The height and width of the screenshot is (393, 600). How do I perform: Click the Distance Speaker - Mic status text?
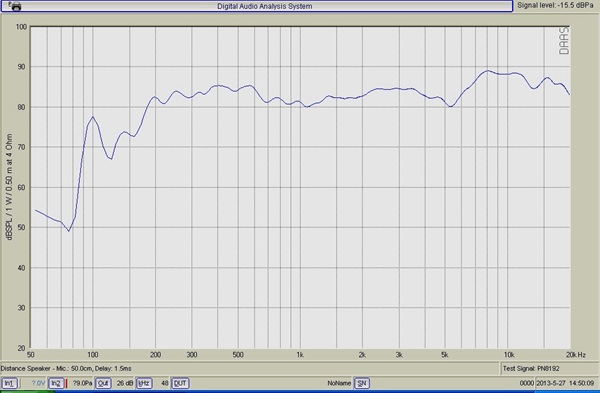(66, 369)
